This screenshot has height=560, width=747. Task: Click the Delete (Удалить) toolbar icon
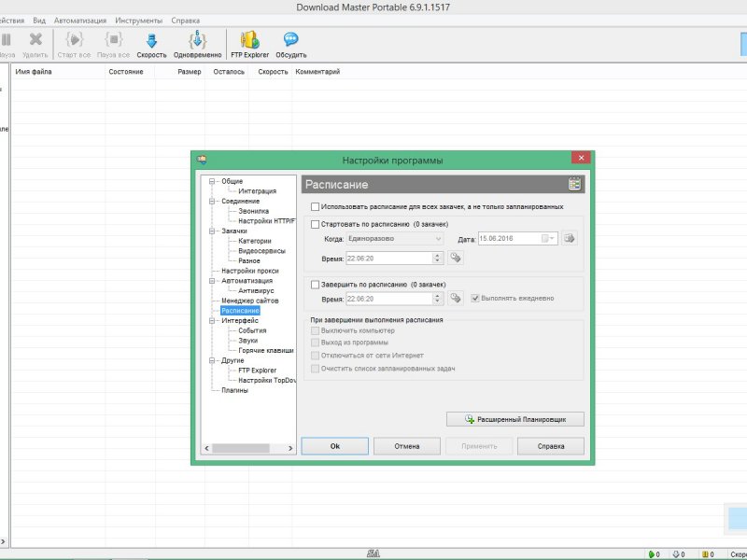coord(35,39)
